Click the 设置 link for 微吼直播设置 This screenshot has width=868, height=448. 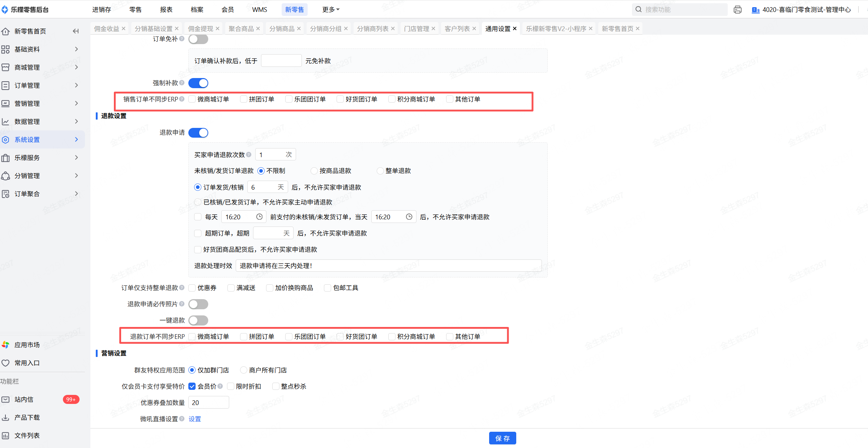pyautogui.click(x=194, y=419)
